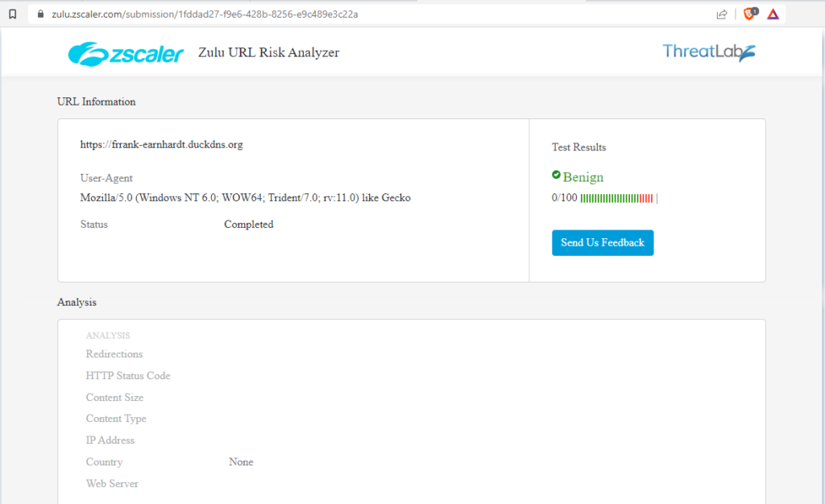The height and width of the screenshot is (504, 825).
Task: Click the Completed status value
Action: [248, 225]
